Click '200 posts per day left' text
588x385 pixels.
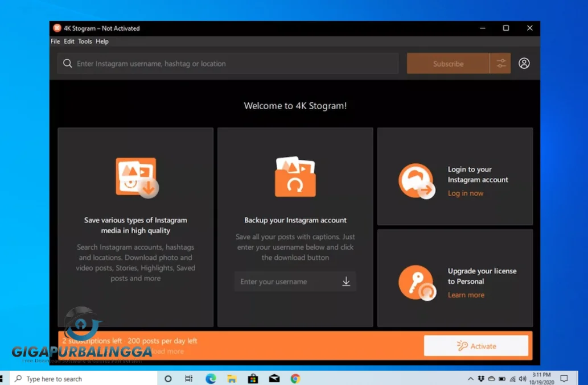(162, 341)
